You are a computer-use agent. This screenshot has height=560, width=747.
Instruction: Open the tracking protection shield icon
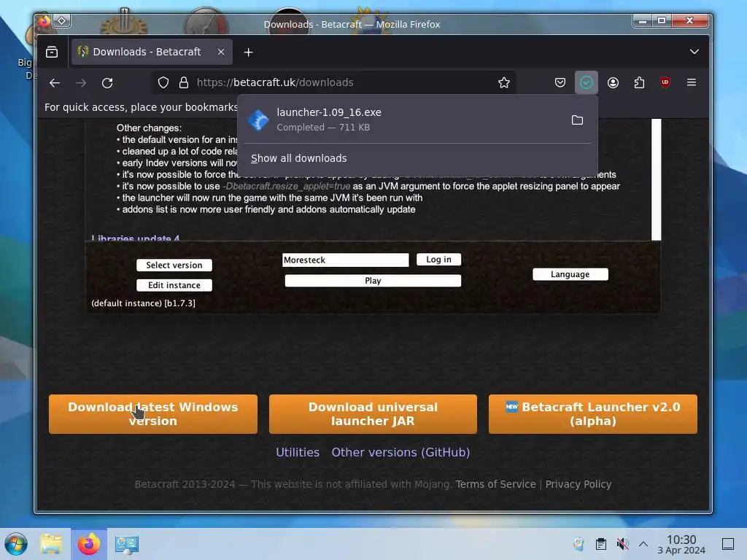[163, 83]
